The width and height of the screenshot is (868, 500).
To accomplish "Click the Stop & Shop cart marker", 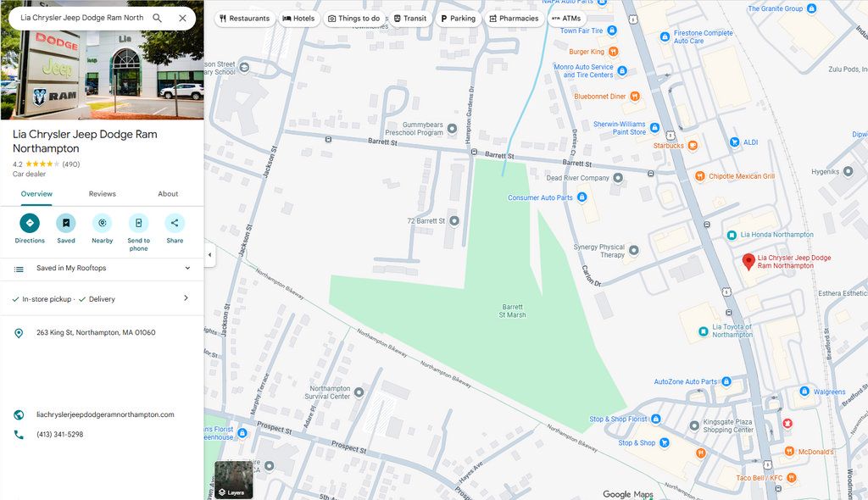I will click(x=665, y=442).
